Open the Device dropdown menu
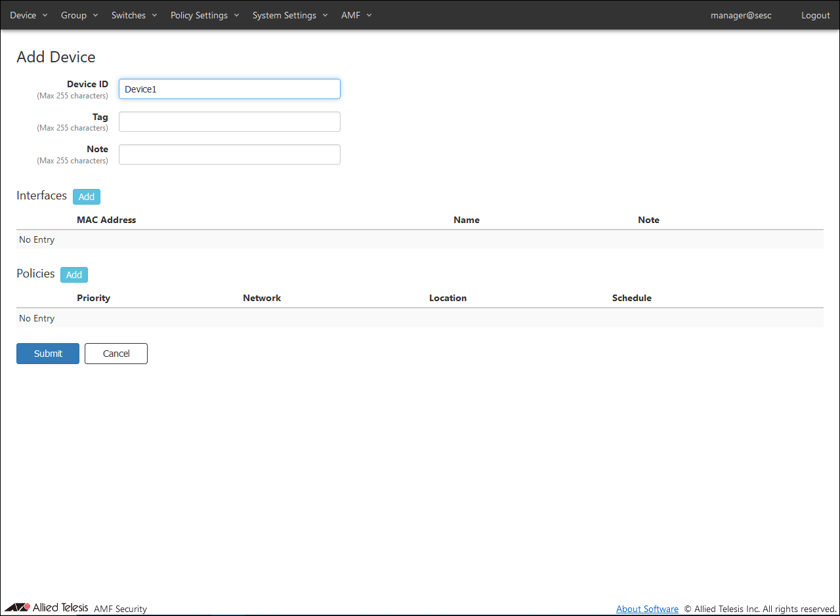Viewport: 840px width, 616px height. point(29,15)
